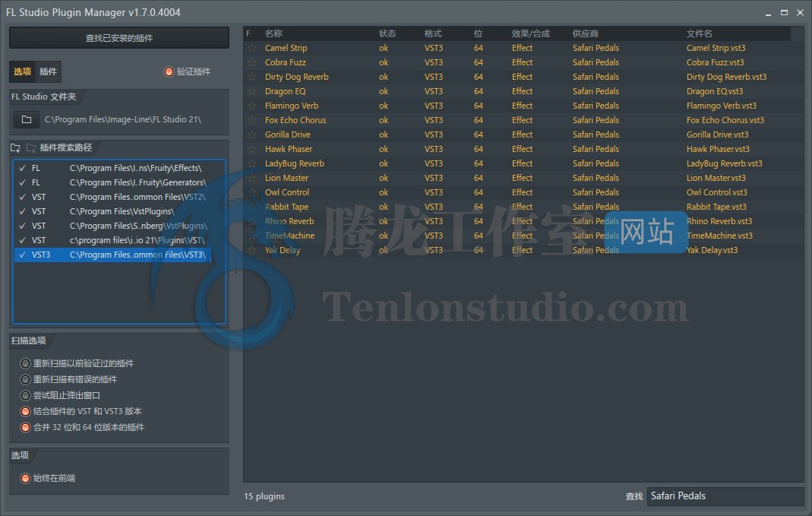Mark Rhino Reverb as favorite star

251,222
